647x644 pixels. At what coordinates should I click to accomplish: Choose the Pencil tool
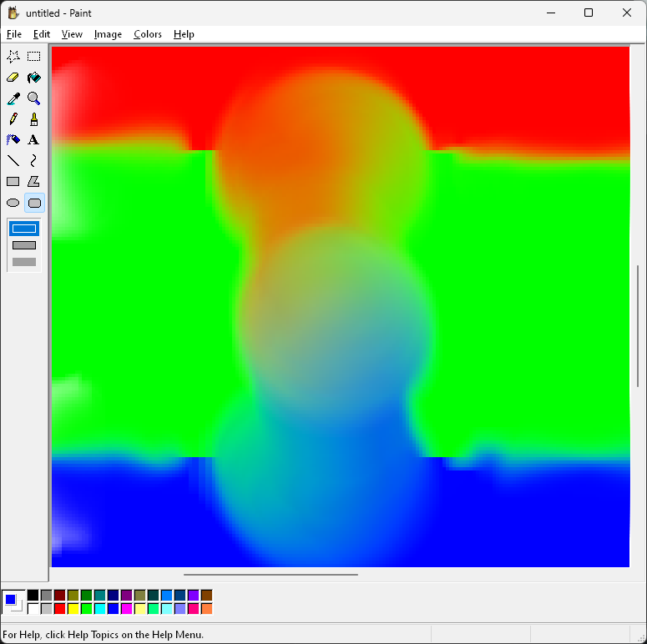click(13, 119)
